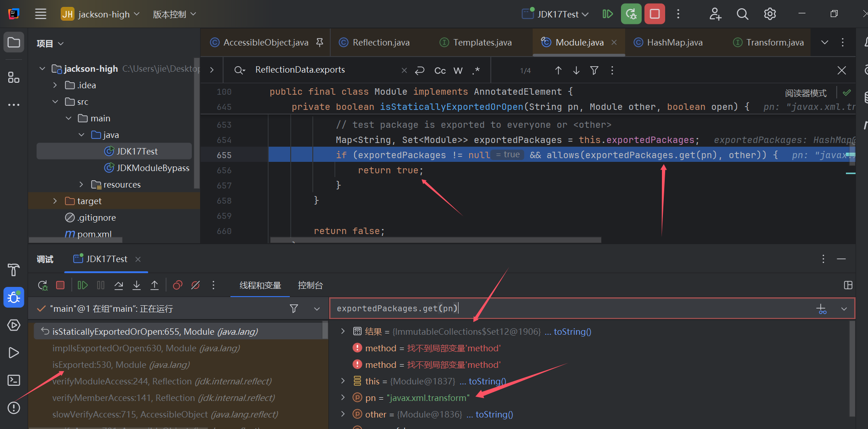This screenshot has width=868, height=429.
Task: Rerun JDK17Test debug in top toolbar
Action: (631, 14)
